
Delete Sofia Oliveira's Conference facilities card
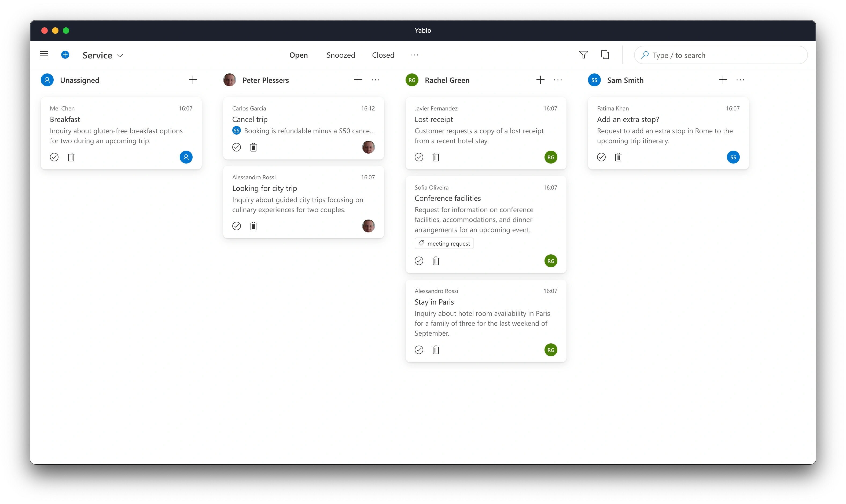coord(436,261)
